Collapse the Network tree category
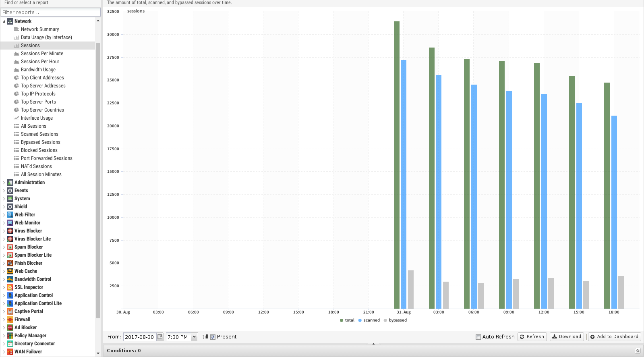Screen dimensions: 644x357 point(4,21)
